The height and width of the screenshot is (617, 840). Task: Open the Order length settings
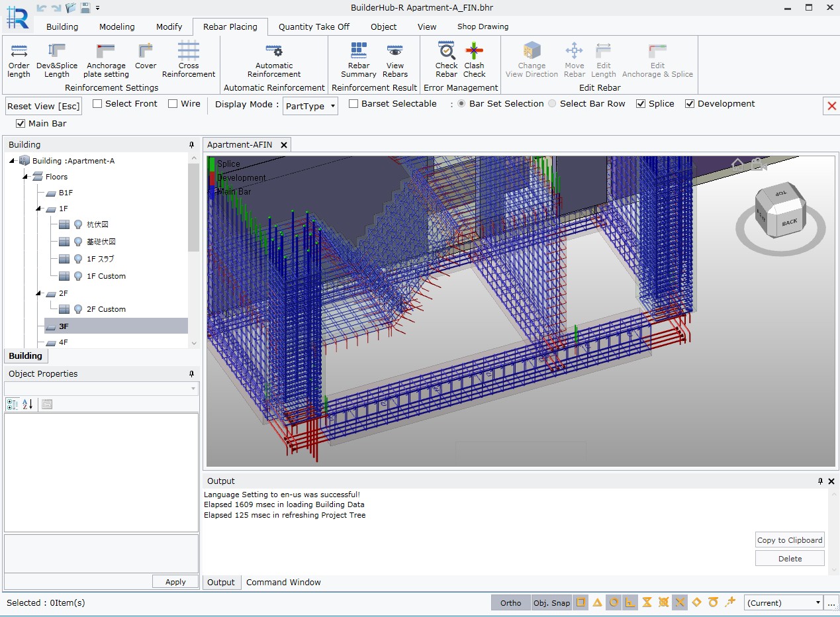pos(19,60)
